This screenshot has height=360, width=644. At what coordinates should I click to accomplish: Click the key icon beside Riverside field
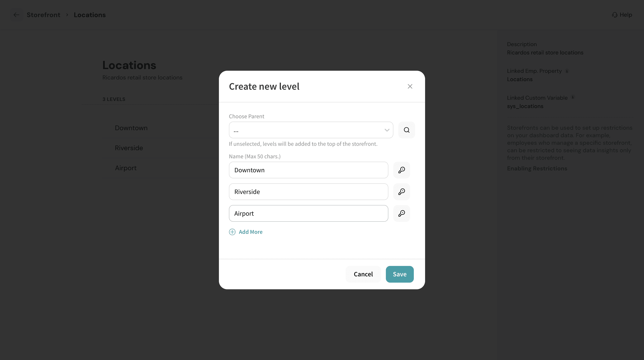(402, 192)
